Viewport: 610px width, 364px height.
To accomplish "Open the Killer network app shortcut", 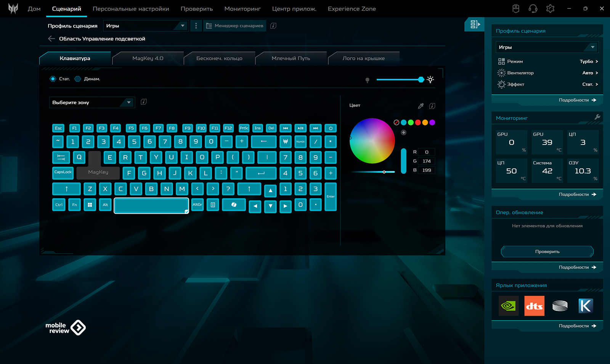I will pos(585,306).
